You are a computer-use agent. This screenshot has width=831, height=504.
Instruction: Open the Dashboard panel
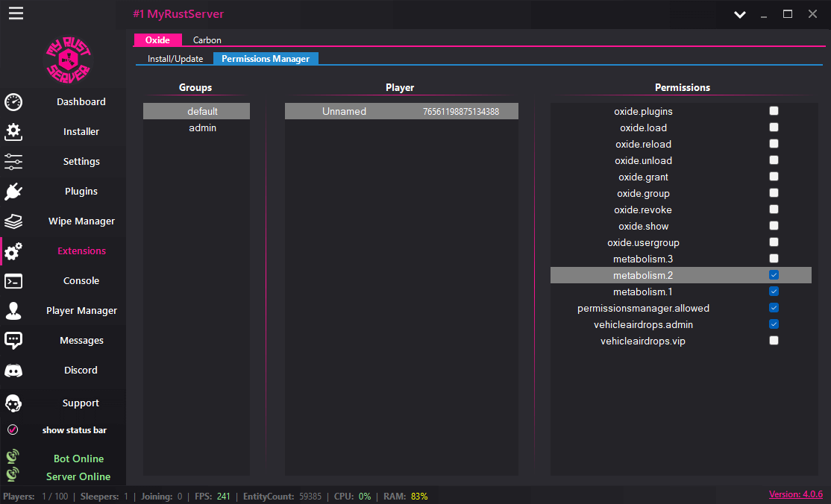[x=81, y=102]
